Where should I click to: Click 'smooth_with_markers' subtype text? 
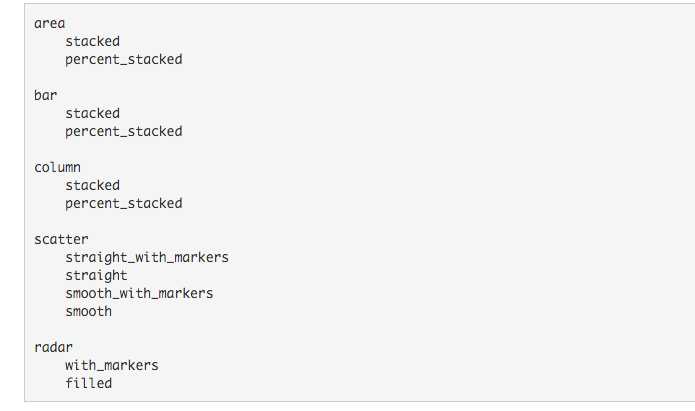[139, 293]
